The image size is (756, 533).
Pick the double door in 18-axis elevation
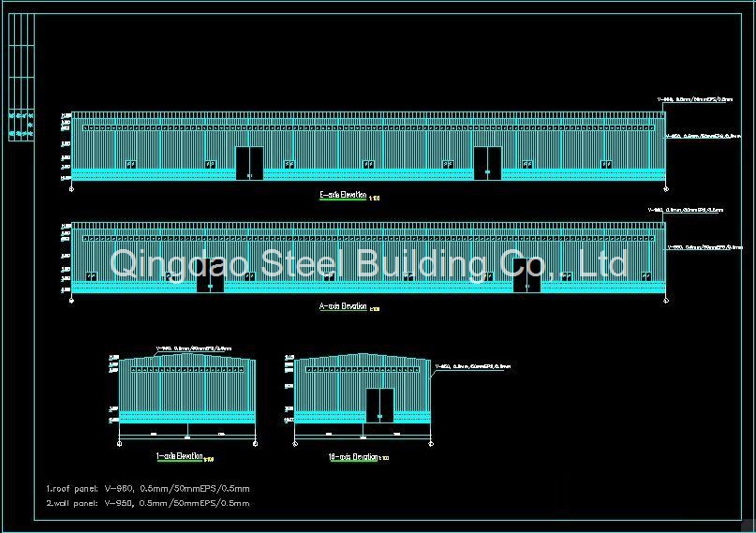tap(380, 406)
